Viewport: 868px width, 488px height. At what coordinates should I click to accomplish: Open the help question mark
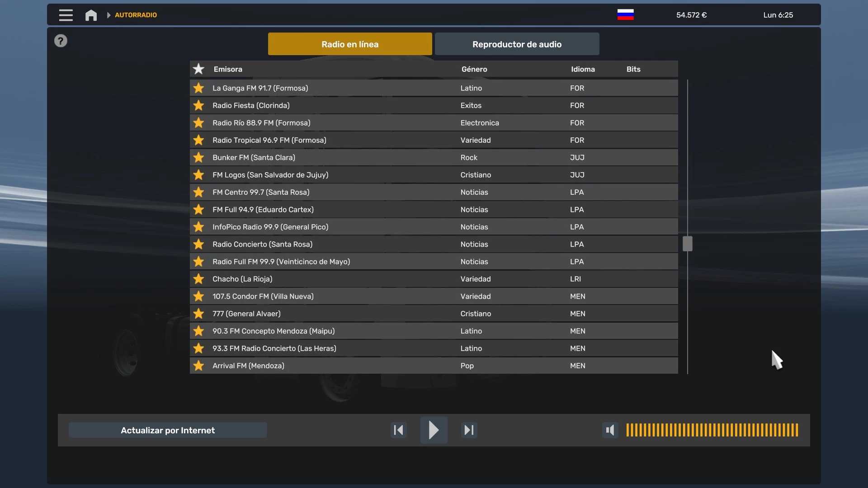pyautogui.click(x=61, y=41)
